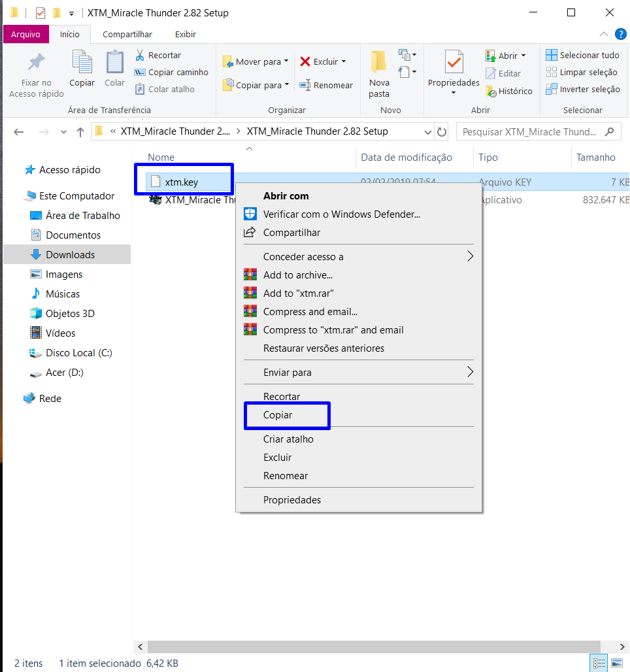Click the Recortar scissors icon in ribbon

click(x=140, y=56)
